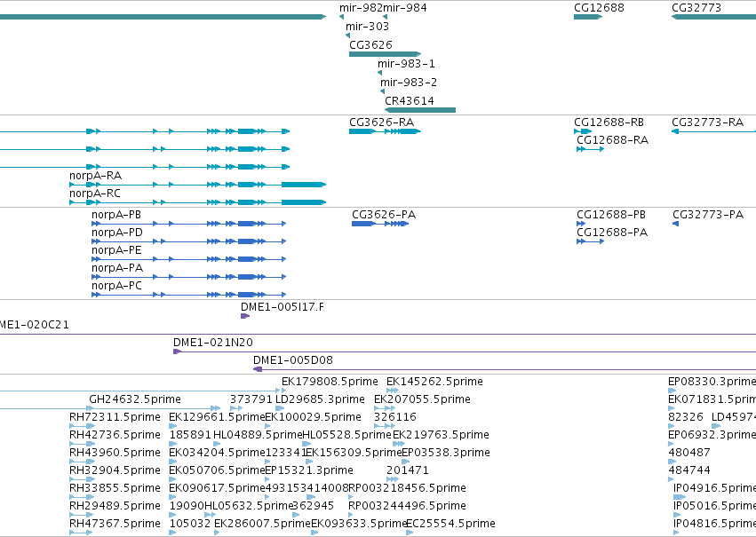Select the 484744 EST label
Image resolution: width=756 pixels, height=537 pixels.
[689, 471]
